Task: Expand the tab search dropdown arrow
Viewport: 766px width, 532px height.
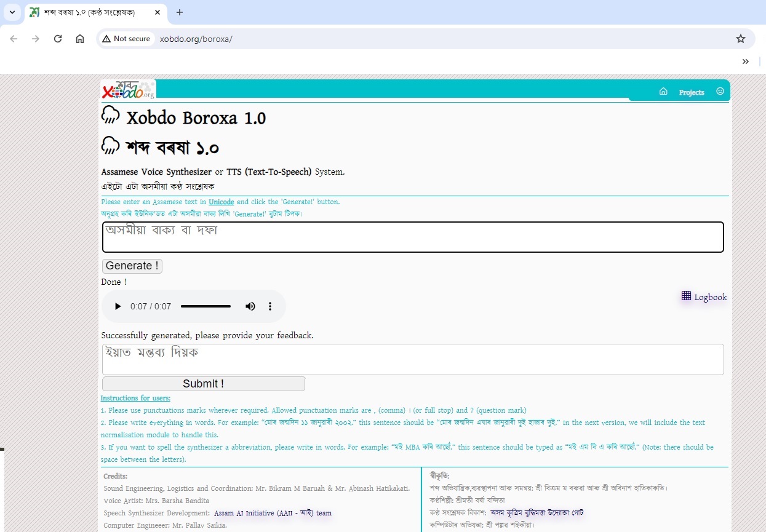Action: (12, 12)
